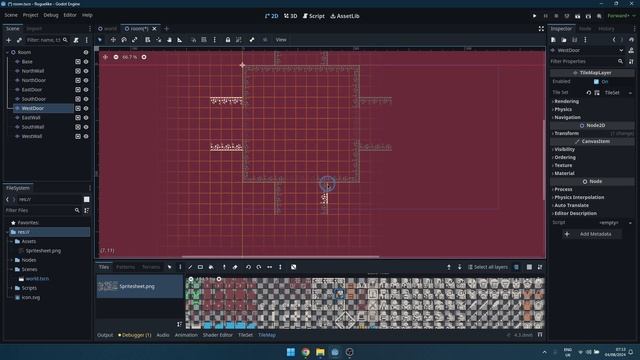The width and height of the screenshot is (640, 360).
Task: Select the Move mode tool in viewport toolbar
Action: point(113,40)
